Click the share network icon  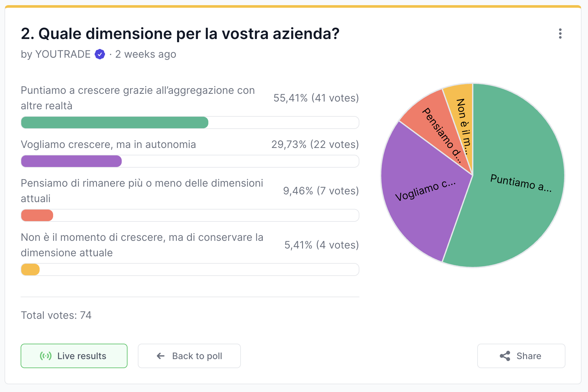pos(505,356)
